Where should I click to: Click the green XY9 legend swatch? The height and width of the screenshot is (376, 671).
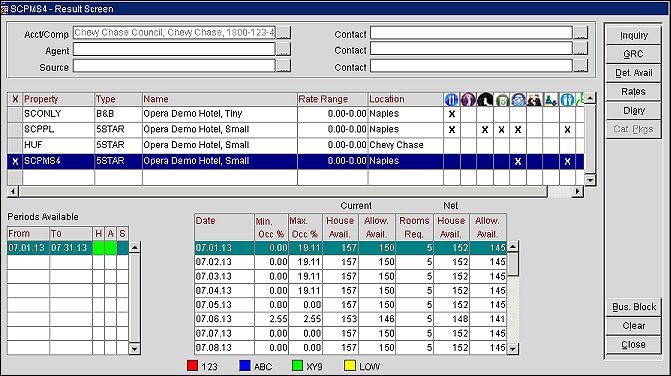point(297,366)
